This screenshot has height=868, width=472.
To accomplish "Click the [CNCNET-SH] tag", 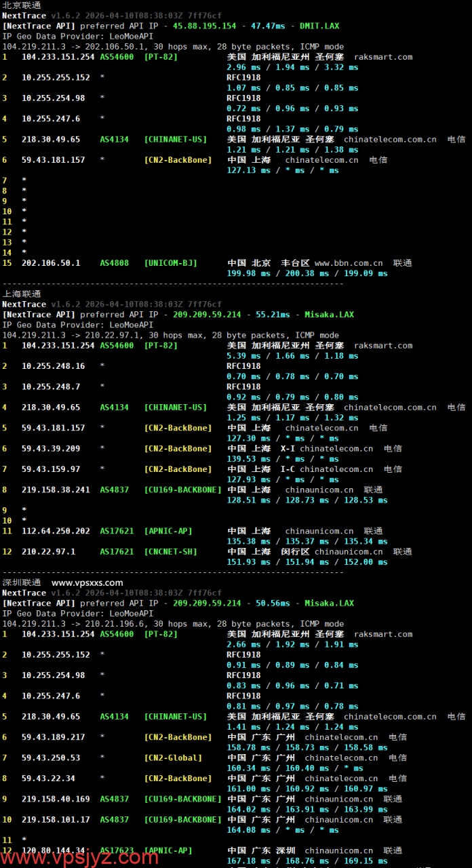I will [x=171, y=552].
